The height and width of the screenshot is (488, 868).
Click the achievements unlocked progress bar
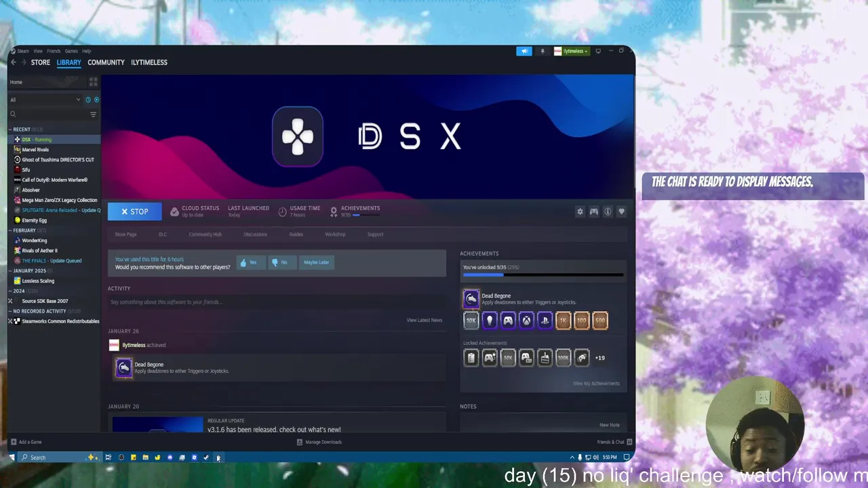coord(542,275)
